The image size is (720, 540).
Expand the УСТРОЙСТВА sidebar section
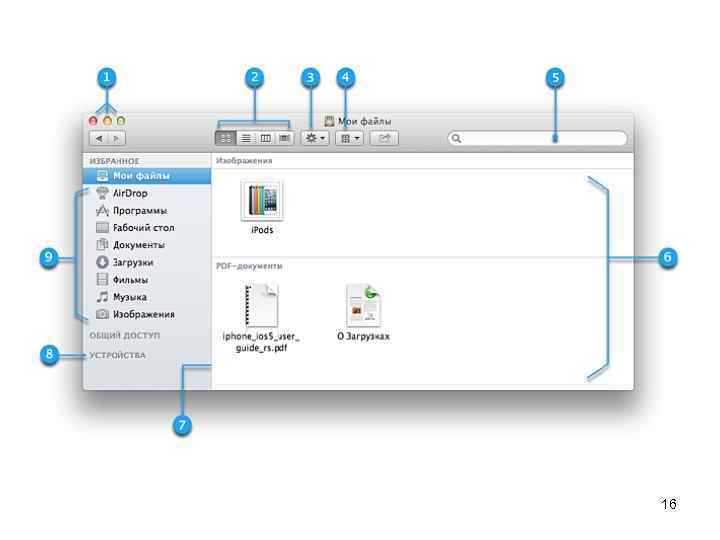pyautogui.click(x=118, y=355)
